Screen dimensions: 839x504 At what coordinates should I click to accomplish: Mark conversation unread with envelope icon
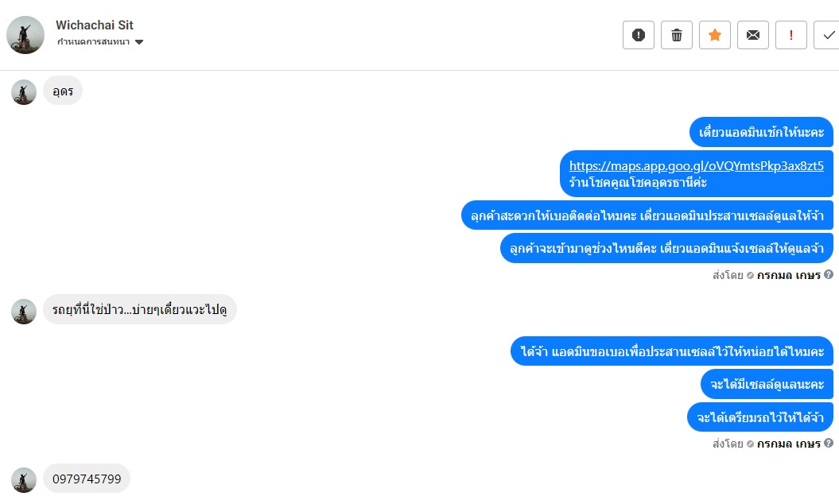(x=752, y=35)
